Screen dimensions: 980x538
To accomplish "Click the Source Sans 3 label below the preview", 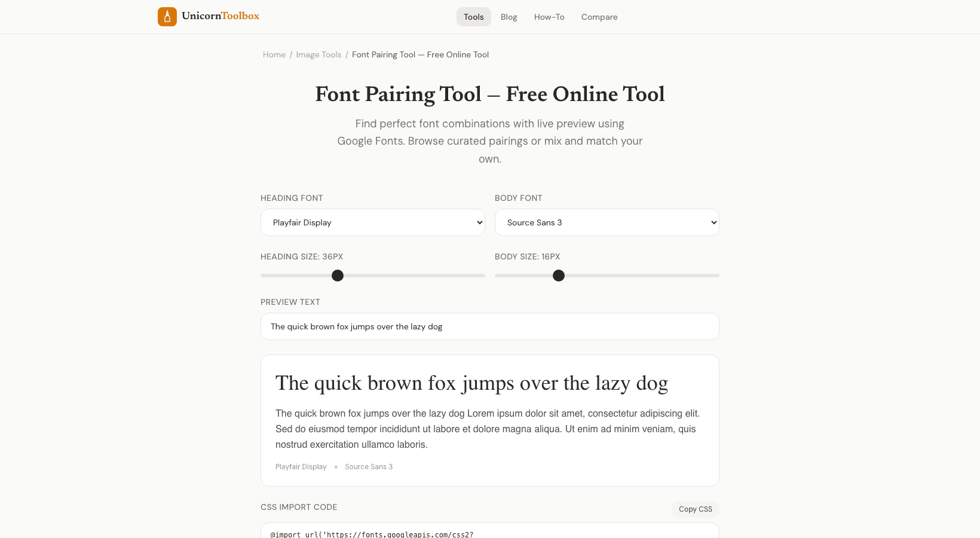I will pyautogui.click(x=369, y=467).
